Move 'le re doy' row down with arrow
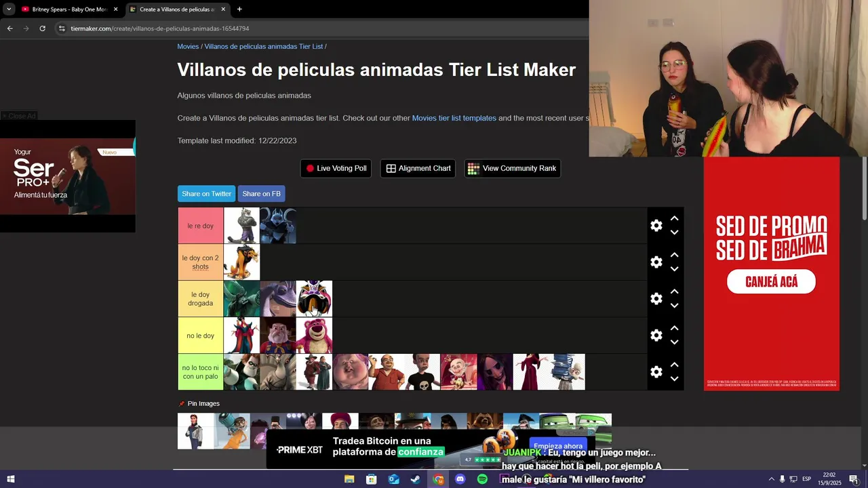The width and height of the screenshot is (868, 488). coord(674,232)
